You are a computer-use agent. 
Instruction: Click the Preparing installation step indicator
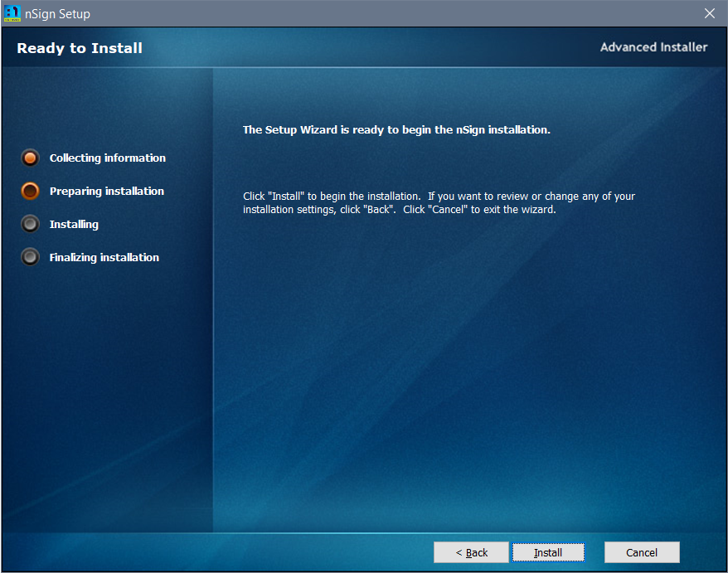[x=30, y=191]
